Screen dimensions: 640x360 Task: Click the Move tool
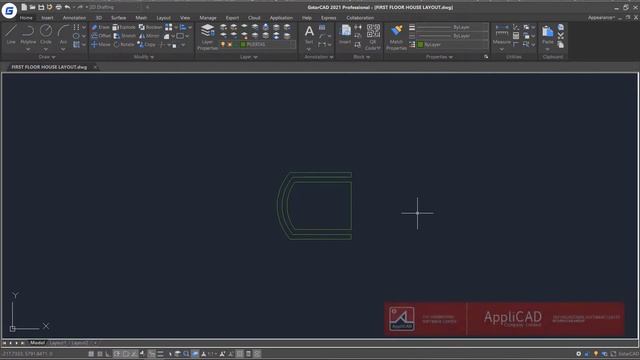pos(100,44)
